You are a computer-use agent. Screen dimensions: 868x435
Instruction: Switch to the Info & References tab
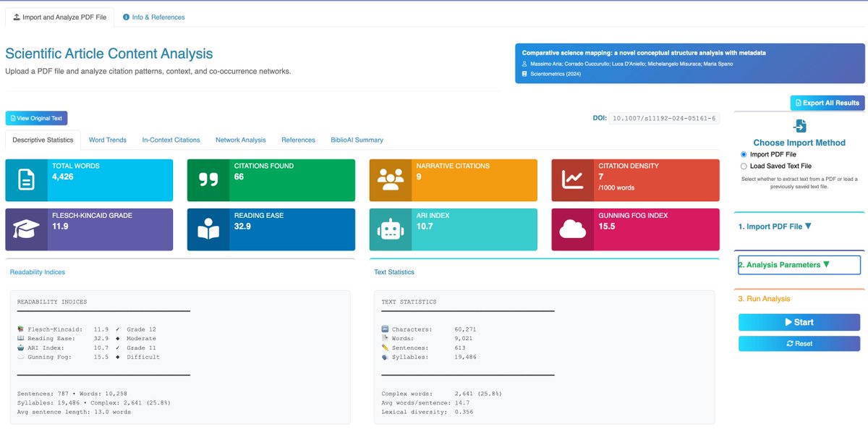click(x=154, y=17)
